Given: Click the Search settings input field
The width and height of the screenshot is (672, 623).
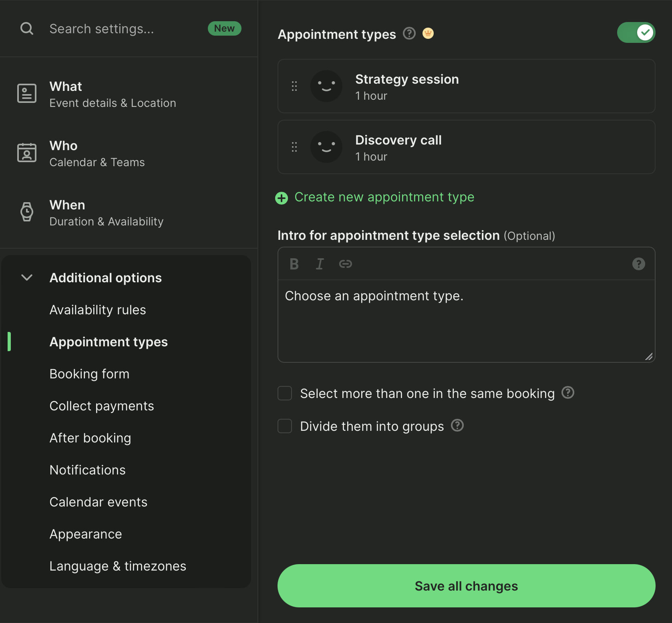Looking at the screenshot, I should pyautogui.click(x=120, y=29).
